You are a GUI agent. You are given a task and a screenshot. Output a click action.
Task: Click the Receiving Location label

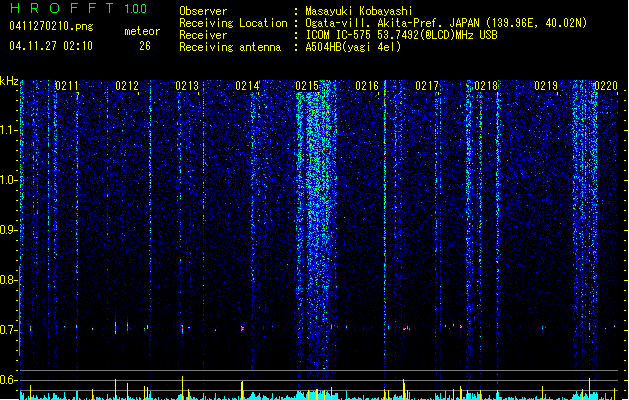coord(233,23)
